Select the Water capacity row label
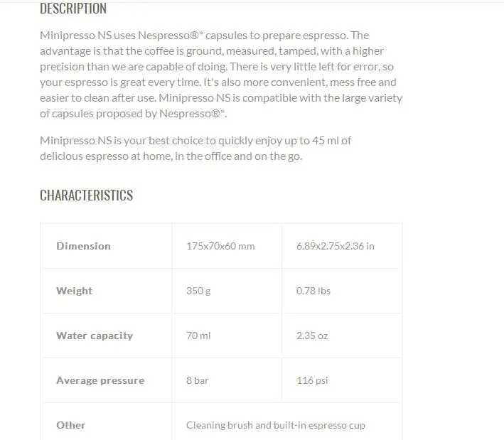The image size is (504, 440). [x=95, y=336]
